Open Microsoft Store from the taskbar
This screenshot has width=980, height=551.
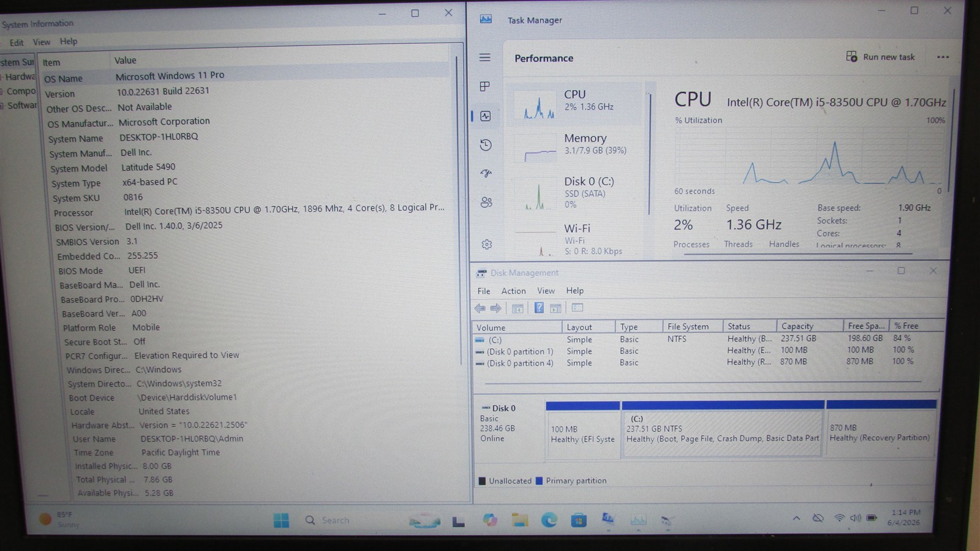click(x=579, y=520)
